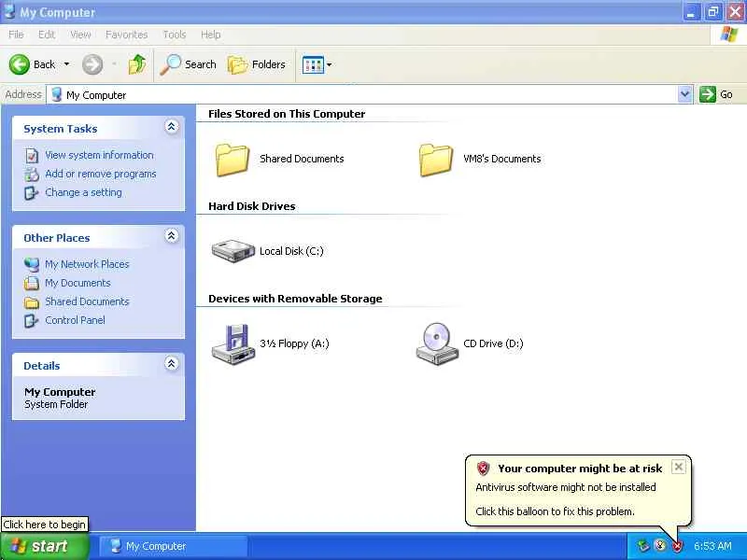Click My Computer taskbar button
The image size is (747, 560).
coord(174,546)
